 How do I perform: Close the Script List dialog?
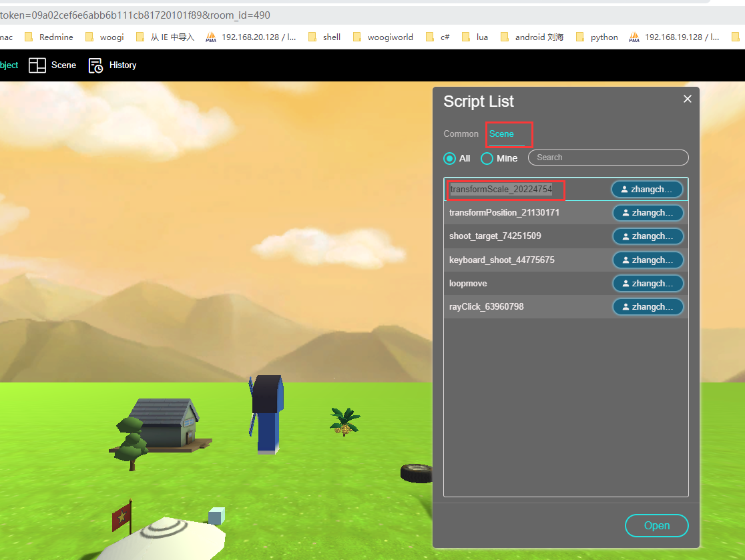tap(687, 99)
